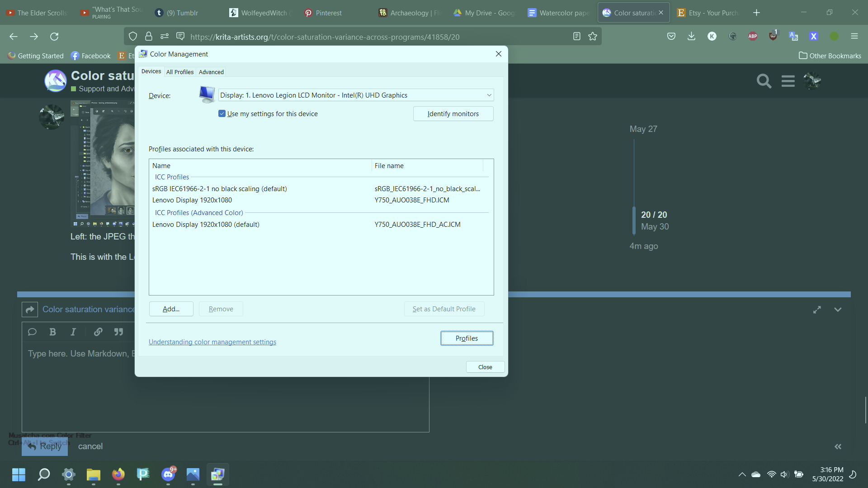The width and height of the screenshot is (868, 488).
Task: Collapse the reply composer with chevron
Action: coord(838,310)
